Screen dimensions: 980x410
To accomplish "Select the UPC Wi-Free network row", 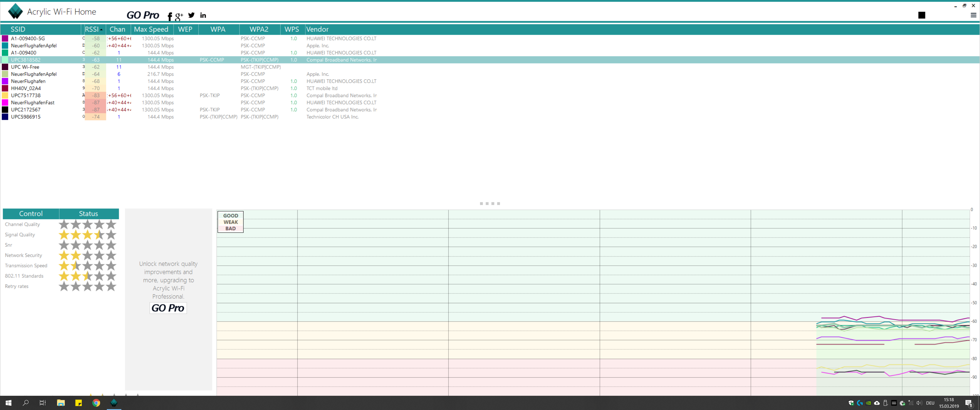I will pyautogui.click(x=25, y=67).
